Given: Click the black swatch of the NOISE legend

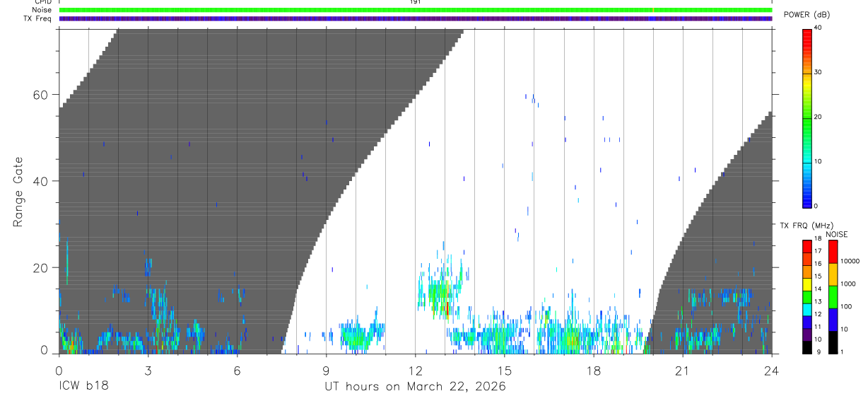Looking at the screenshot, I should [833, 342].
